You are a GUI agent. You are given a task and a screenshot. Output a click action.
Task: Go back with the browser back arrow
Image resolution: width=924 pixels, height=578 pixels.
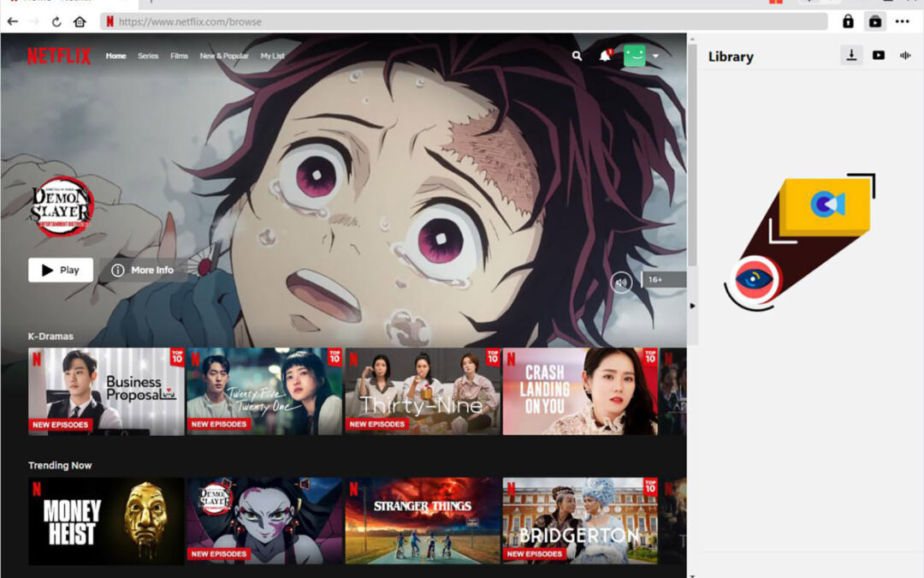(x=13, y=21)
